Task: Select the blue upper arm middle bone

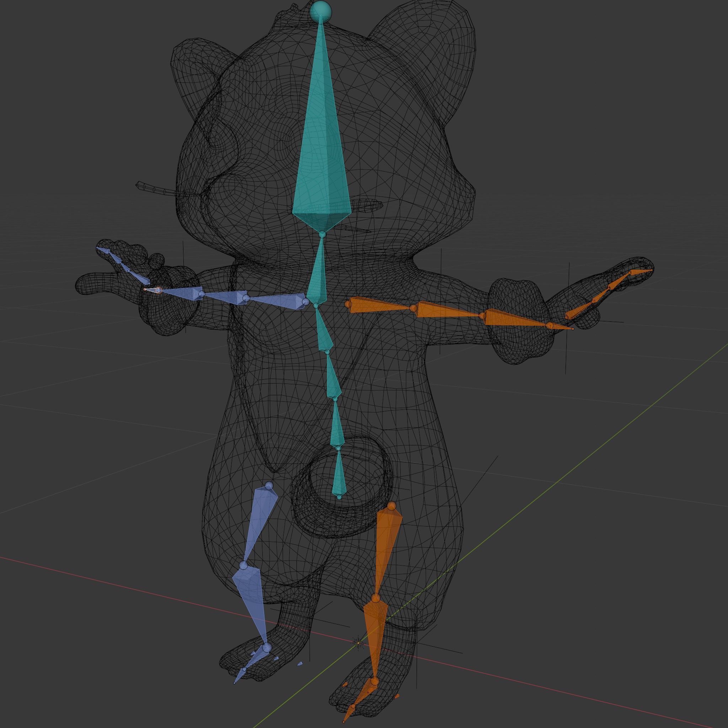Action: pyautogui.click(x=225, y=296)
